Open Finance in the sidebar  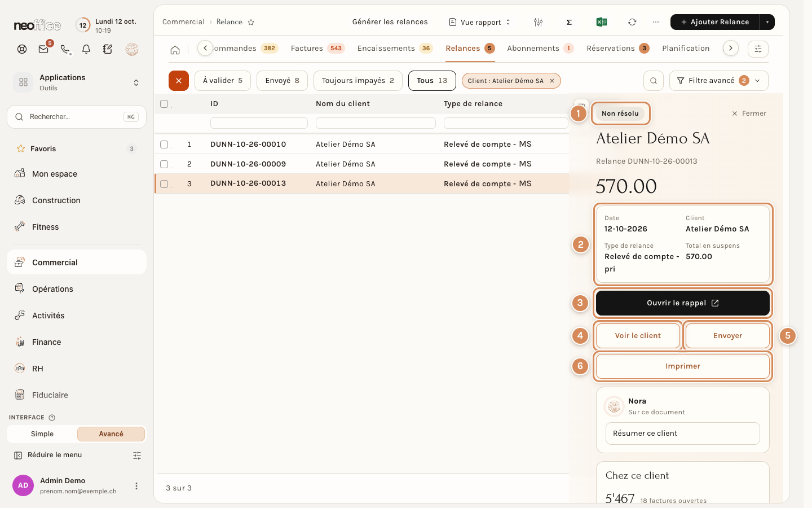point(77,342)
